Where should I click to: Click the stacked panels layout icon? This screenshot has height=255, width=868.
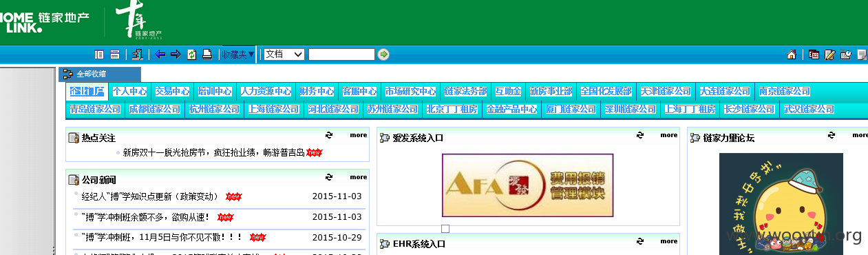click(x=115, y=54)
